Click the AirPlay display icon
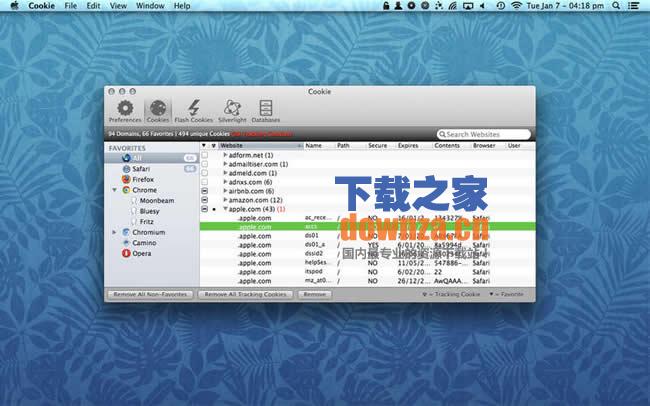The width and height of the screenshot is (650, 406). tap(468, 5)
